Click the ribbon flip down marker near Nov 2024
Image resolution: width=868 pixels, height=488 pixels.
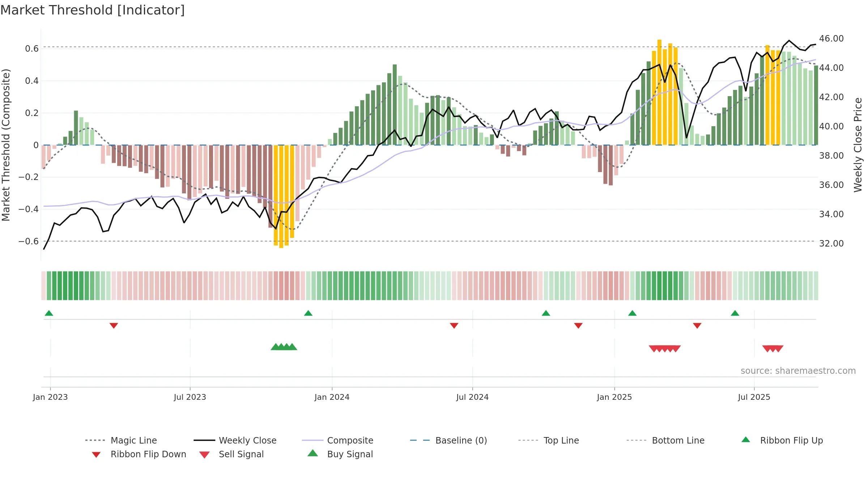[578, 326]
